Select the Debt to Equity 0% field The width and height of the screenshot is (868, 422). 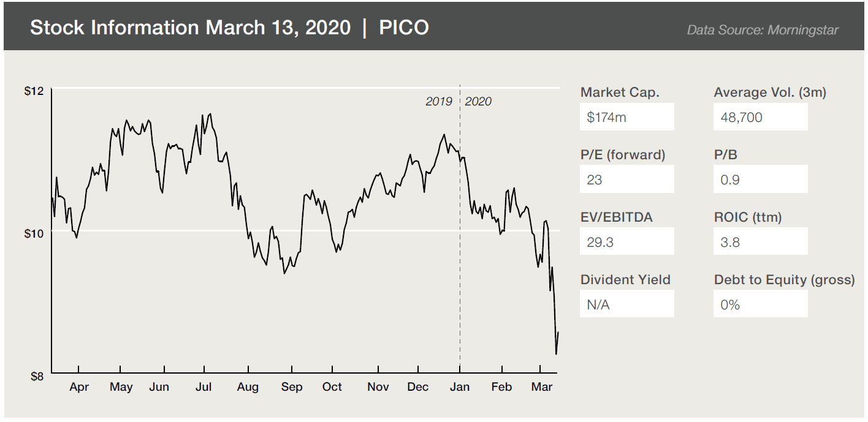pyautogui.click(x=760, y=304)
